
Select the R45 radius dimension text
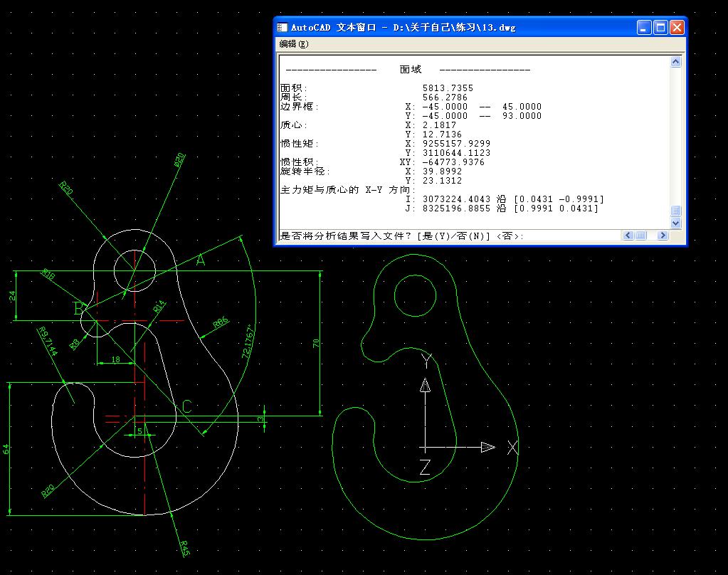(185, 548)
